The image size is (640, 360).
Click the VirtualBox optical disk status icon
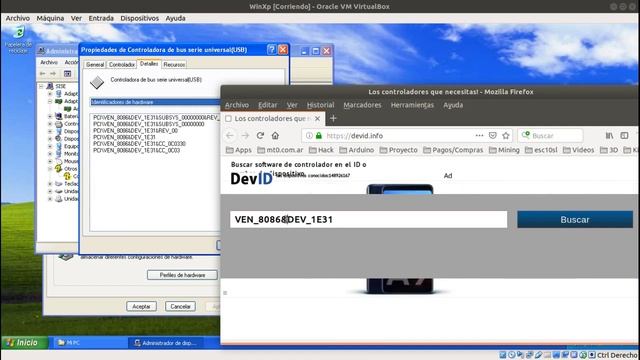512,355
